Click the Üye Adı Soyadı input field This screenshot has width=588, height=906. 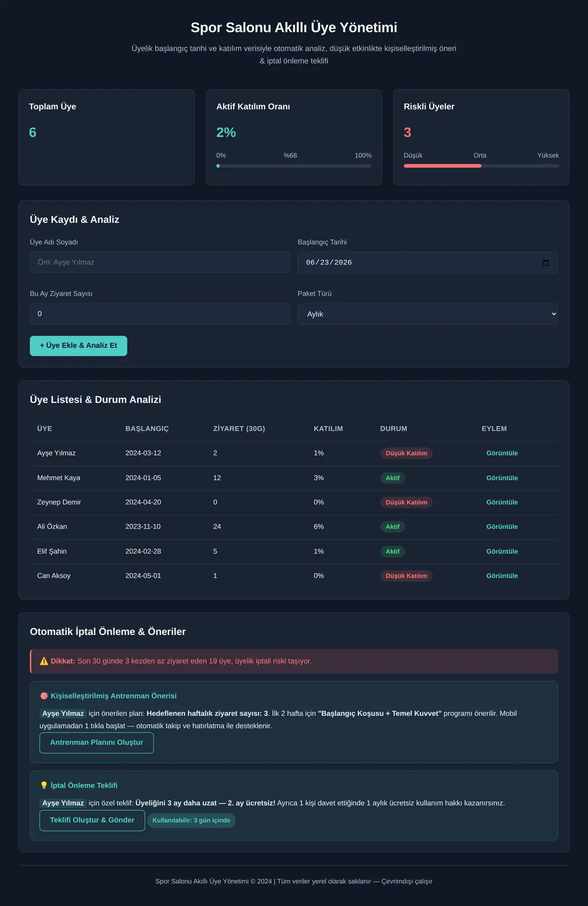(x=160, y=263)
